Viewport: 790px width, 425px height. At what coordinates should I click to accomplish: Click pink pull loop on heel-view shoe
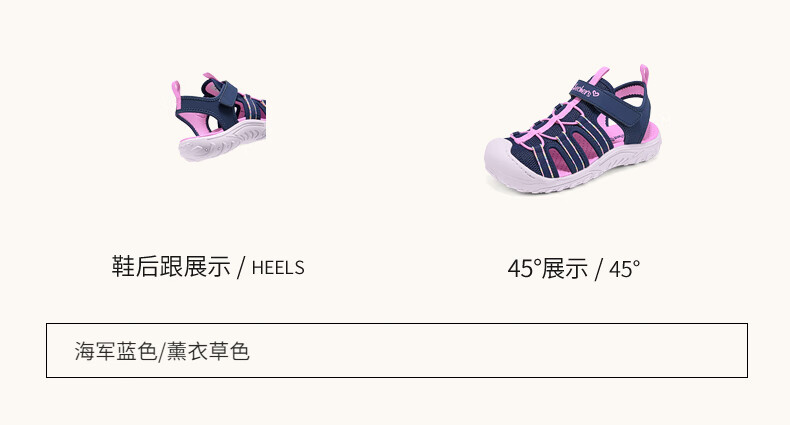pos(176,94)
